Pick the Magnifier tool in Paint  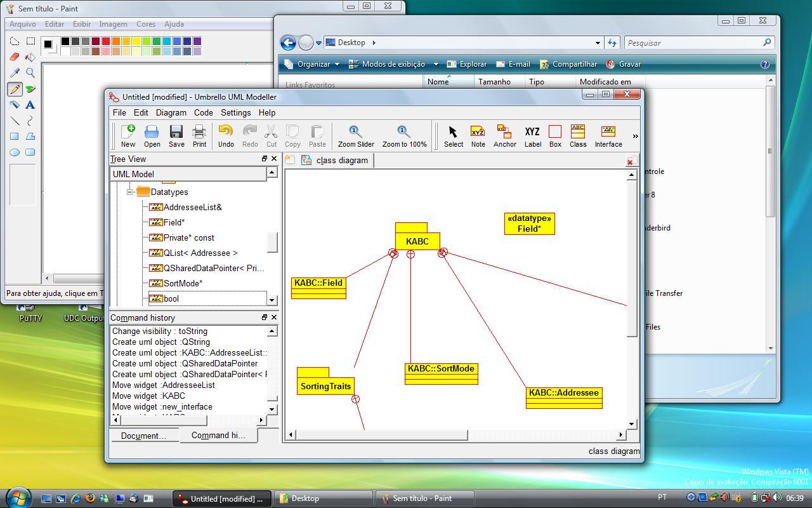tap(30, 74)
